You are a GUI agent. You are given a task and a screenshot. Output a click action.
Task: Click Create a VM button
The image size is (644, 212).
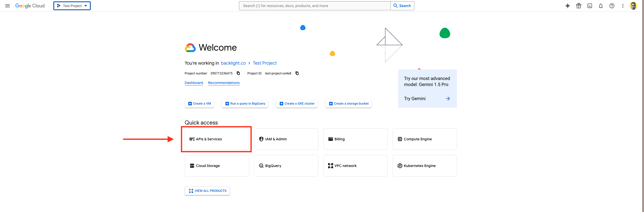199,104
